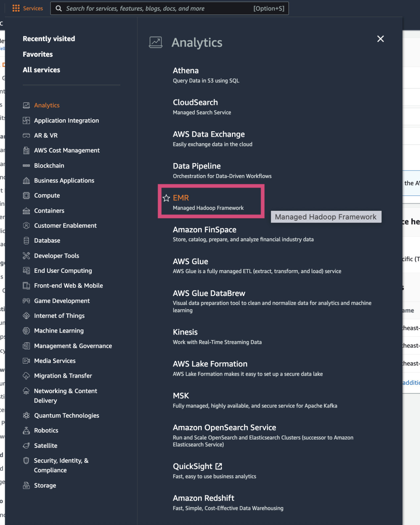Select the Storage category icon

(27, 485)
